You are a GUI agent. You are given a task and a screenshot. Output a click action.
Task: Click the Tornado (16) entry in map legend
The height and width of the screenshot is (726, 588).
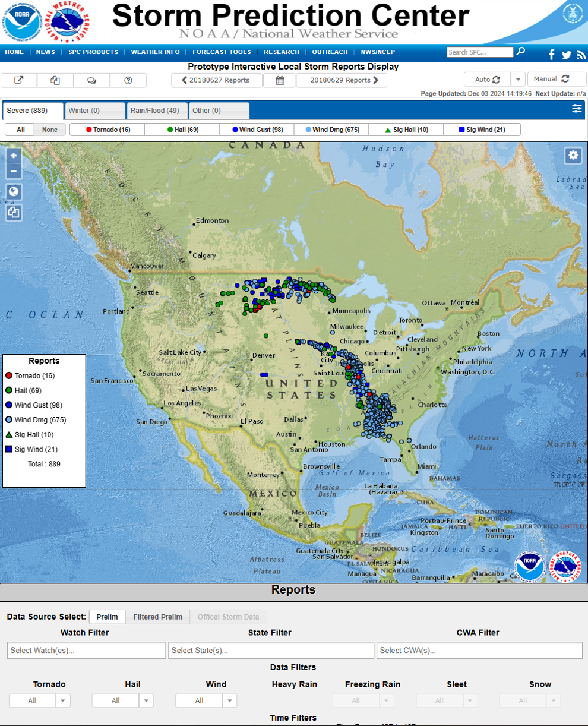[30, 375]
